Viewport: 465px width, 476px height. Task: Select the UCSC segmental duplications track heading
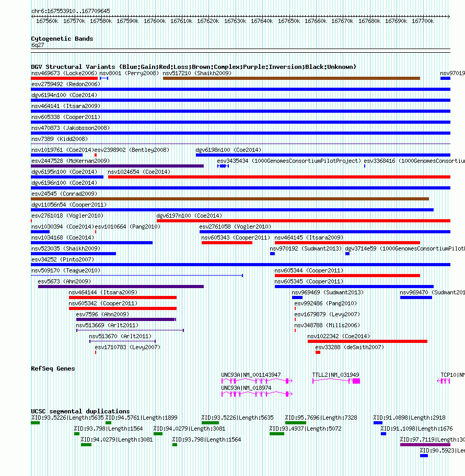click(x=80, y=411)
